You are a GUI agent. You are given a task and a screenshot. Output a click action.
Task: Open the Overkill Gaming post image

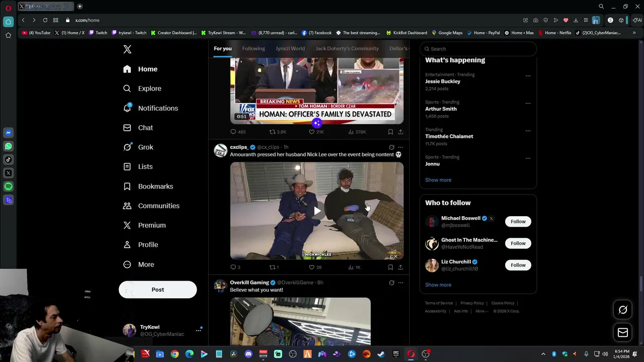[x=300, y=322]
